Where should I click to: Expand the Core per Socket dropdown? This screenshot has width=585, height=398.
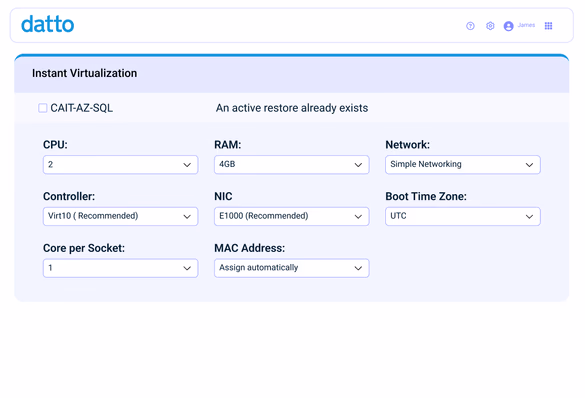(121, 268)
